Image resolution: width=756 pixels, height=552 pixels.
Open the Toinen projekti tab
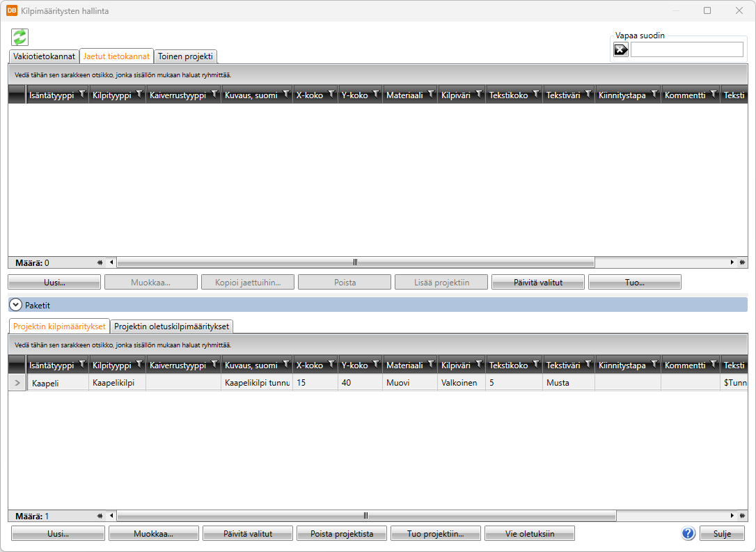185,56
